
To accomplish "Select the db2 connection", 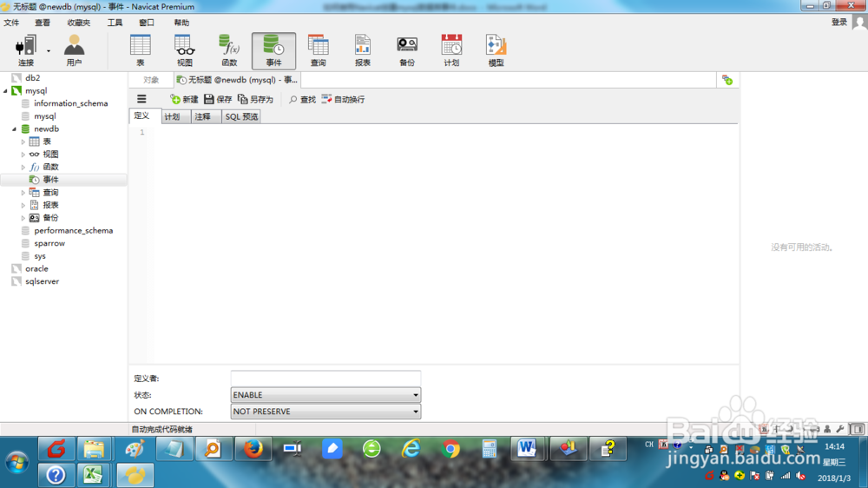I will pyautogui.click(x=32, y=78).
